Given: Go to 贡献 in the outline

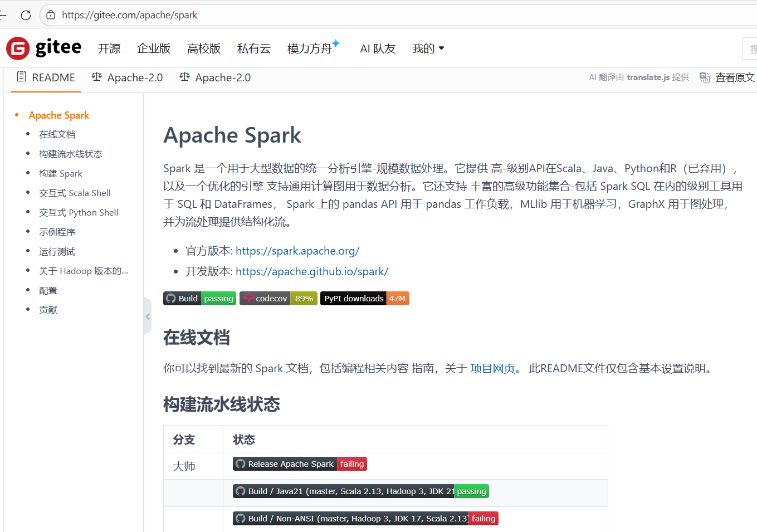Looking at the screenshot, I should coord(48,310).
